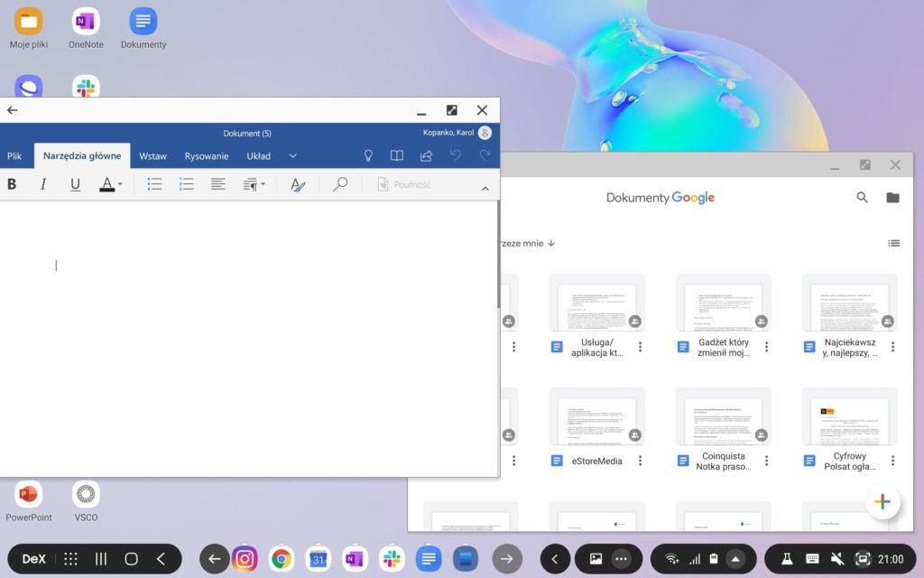Image resolution: width=924 pixels, height=578 pixels.
Task: Open the Kopanko, Karol account avatar
Action: coord(485,133)
